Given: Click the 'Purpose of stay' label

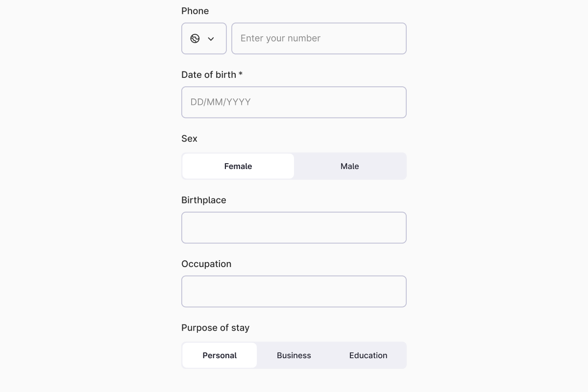Looking at the screenshot, I should 215,327.
